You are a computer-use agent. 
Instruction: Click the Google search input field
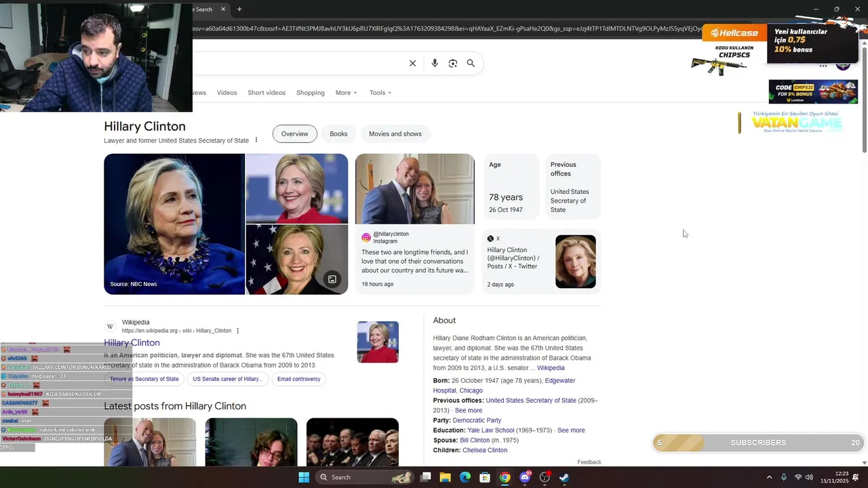pos(298,63)
